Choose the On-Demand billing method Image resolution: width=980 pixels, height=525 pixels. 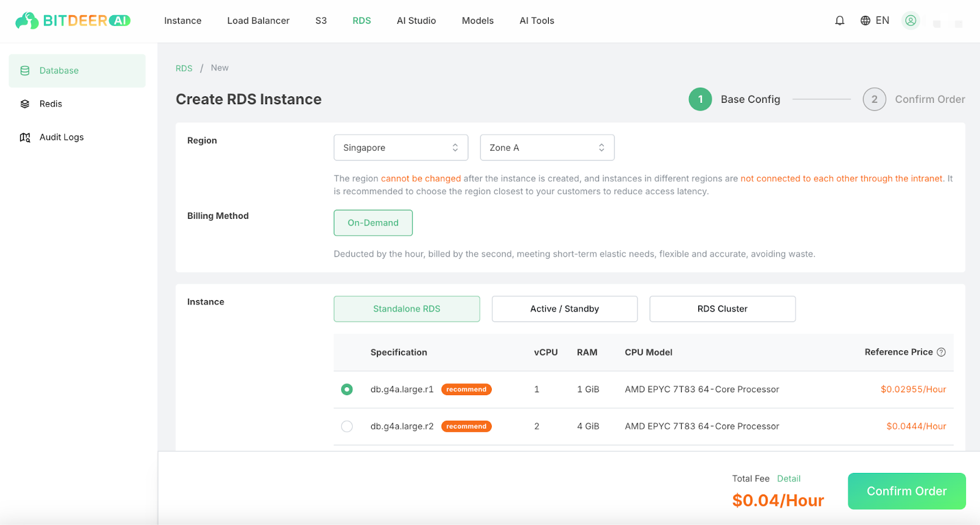coord(373,223)
